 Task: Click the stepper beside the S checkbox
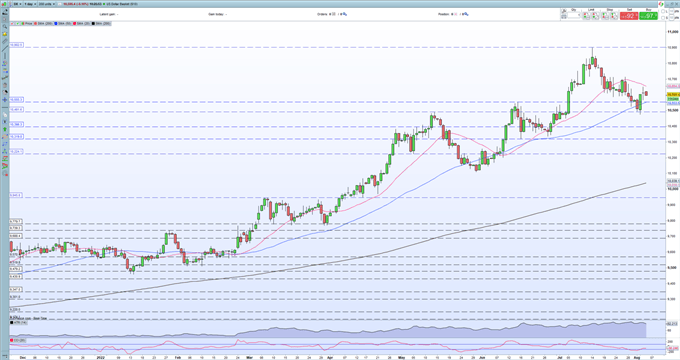click(671, 17)
